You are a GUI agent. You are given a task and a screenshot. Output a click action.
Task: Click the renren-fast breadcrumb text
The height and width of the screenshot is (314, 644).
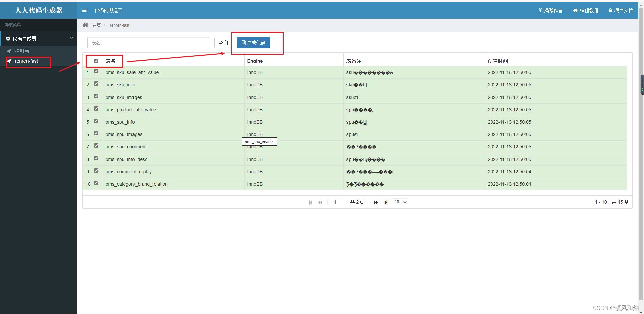pos(119,25)
